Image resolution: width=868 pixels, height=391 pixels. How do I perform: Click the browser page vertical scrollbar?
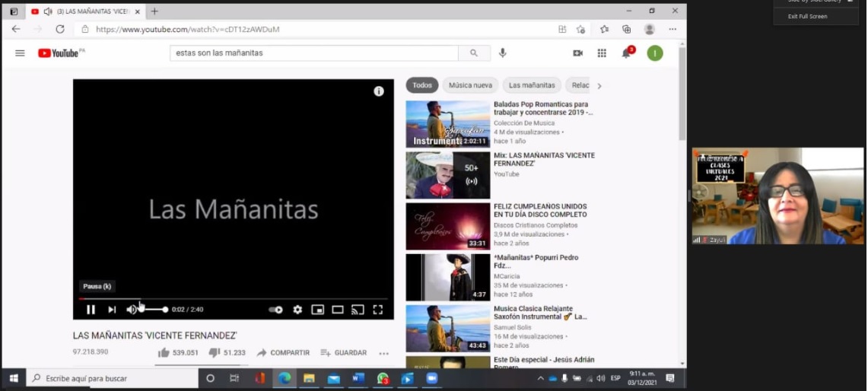(x=682, y=93)
